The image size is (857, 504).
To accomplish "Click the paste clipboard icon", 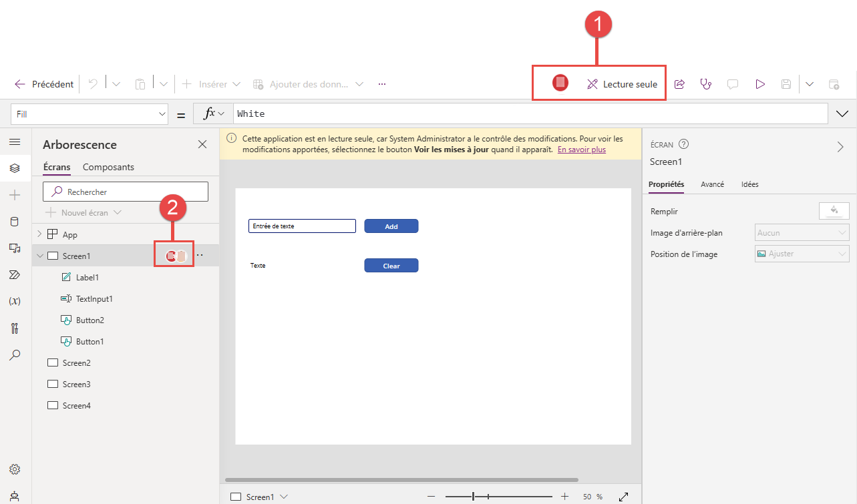I will 140,84.
